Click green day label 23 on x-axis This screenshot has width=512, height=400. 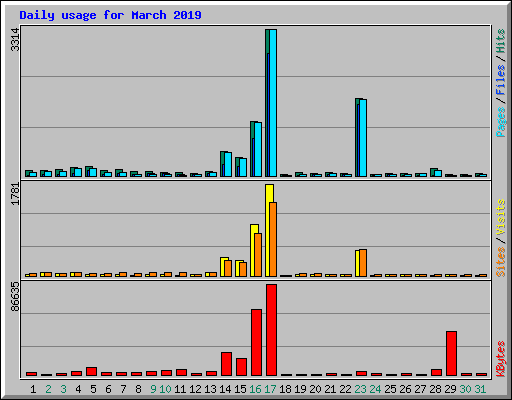[360, 389]
